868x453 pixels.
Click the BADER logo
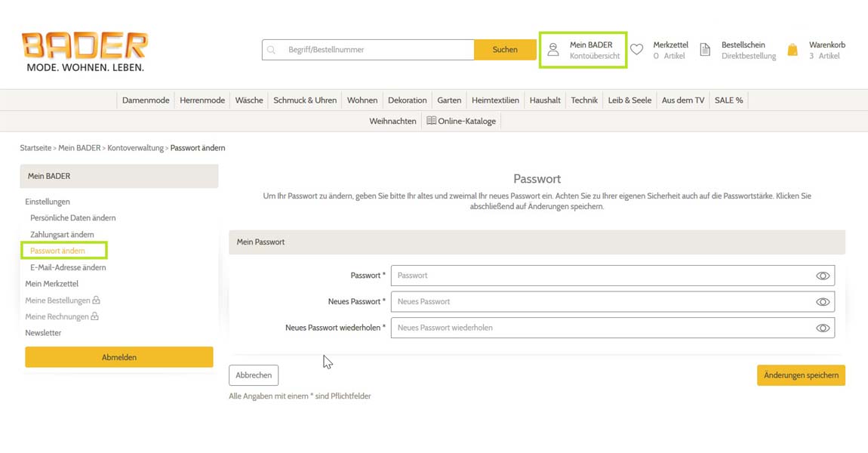pos(84,51)
